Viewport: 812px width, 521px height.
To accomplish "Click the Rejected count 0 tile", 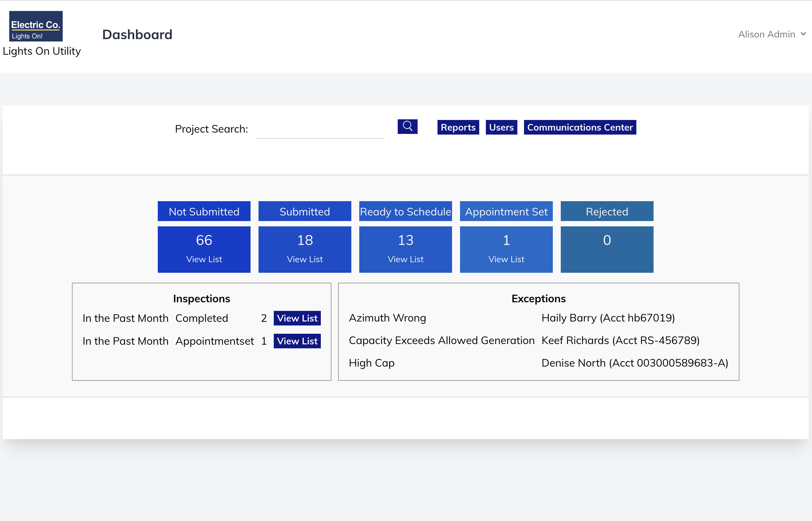I will point(607,249).
